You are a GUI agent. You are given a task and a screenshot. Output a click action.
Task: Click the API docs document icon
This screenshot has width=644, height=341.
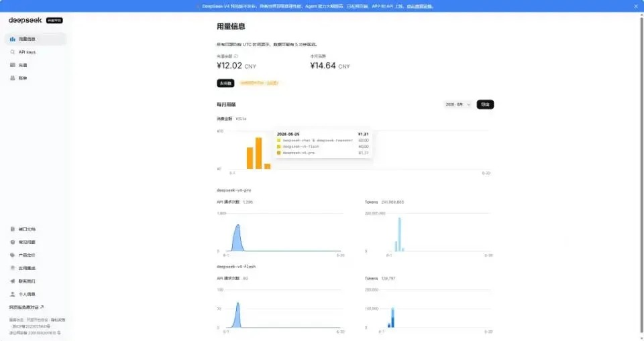point(12,229)
